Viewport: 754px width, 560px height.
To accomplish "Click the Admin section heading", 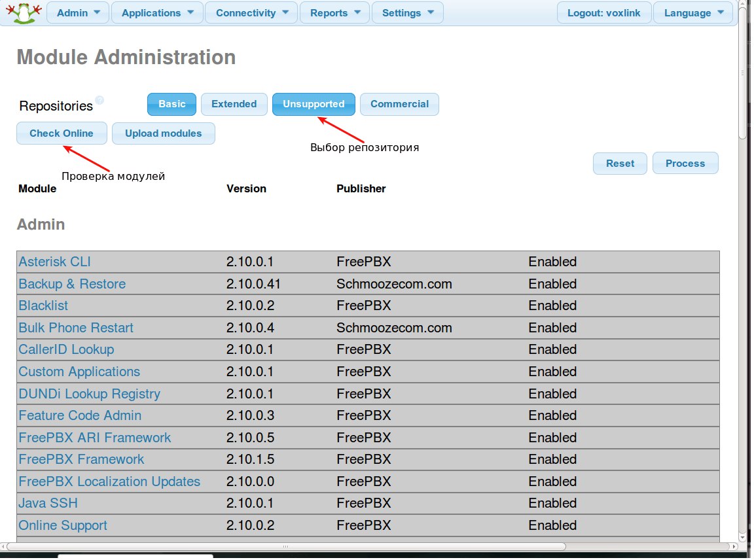I will (x=41, y=224).
